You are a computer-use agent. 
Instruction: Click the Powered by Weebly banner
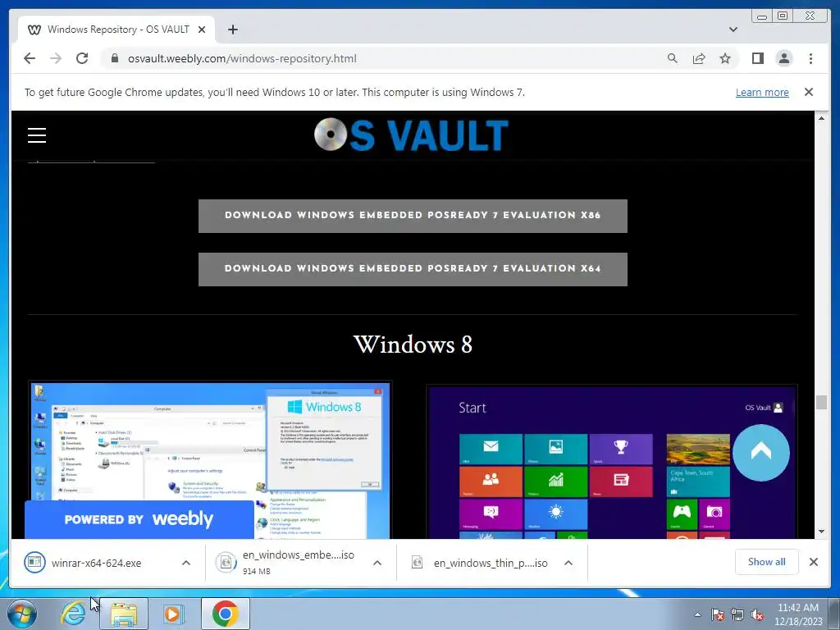point(139,519)
